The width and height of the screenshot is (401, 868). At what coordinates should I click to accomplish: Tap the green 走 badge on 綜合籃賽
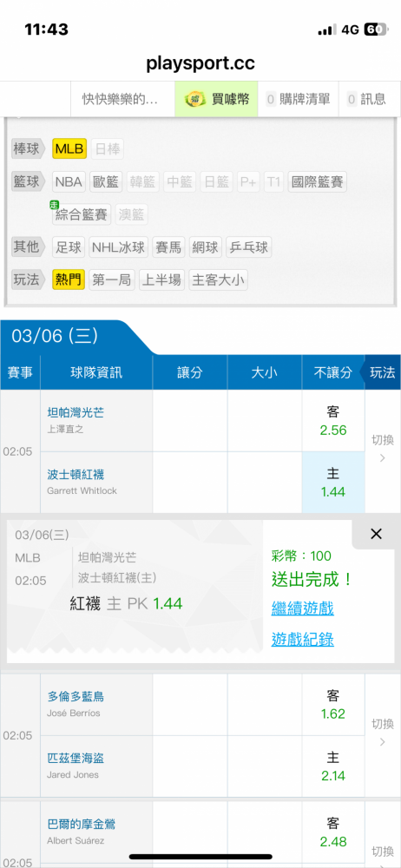55,204
